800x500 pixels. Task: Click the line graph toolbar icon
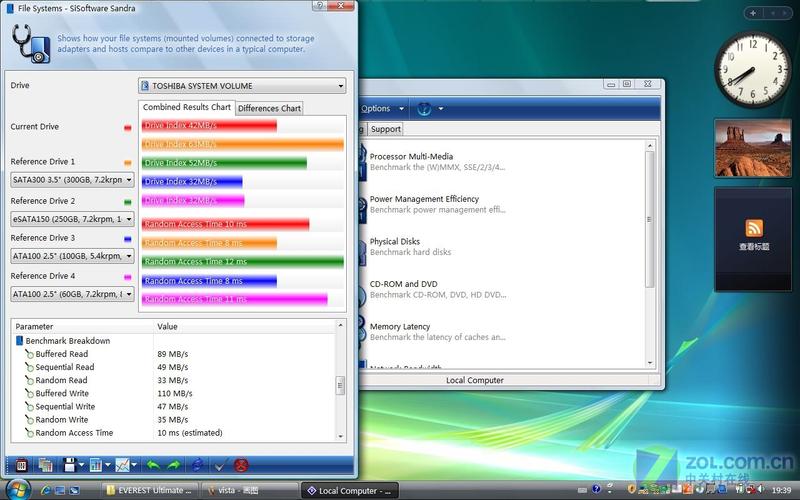click(122, 465)
